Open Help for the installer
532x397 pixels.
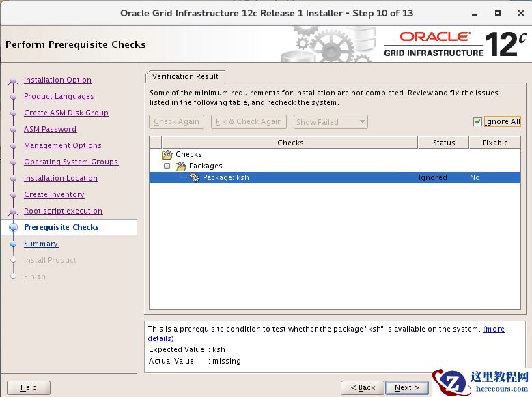coord(29,387)
